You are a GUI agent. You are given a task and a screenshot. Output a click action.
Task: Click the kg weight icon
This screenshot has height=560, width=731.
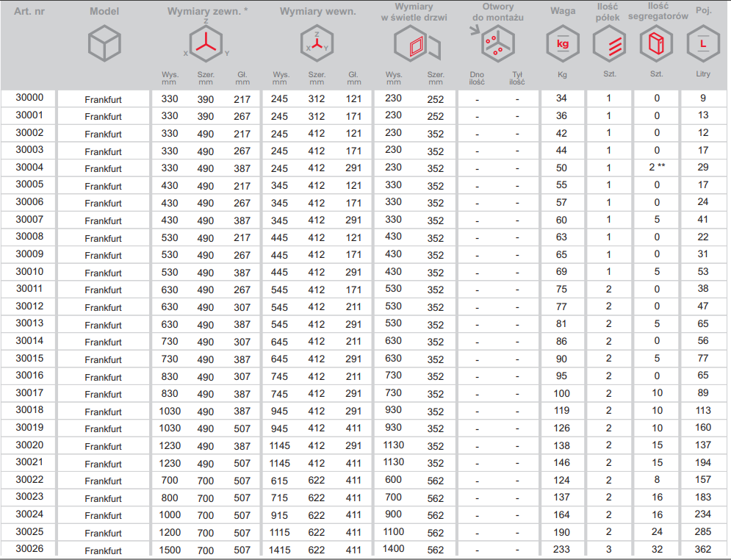563,45
